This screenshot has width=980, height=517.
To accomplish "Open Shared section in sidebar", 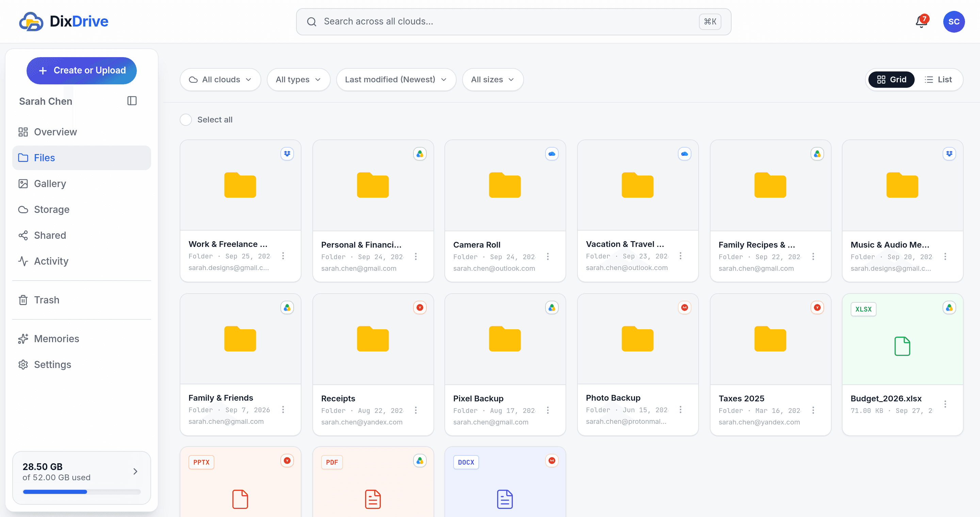I will coord(81,235).
